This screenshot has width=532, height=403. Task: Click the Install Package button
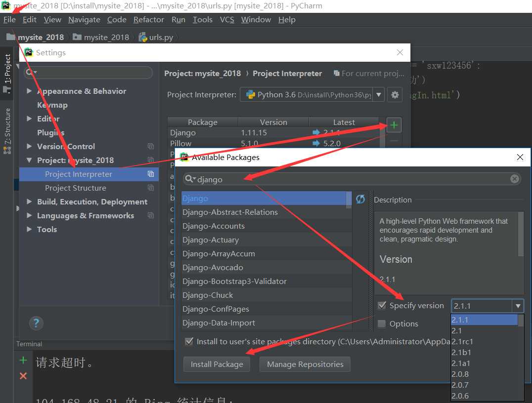click(x=217, y=364)
